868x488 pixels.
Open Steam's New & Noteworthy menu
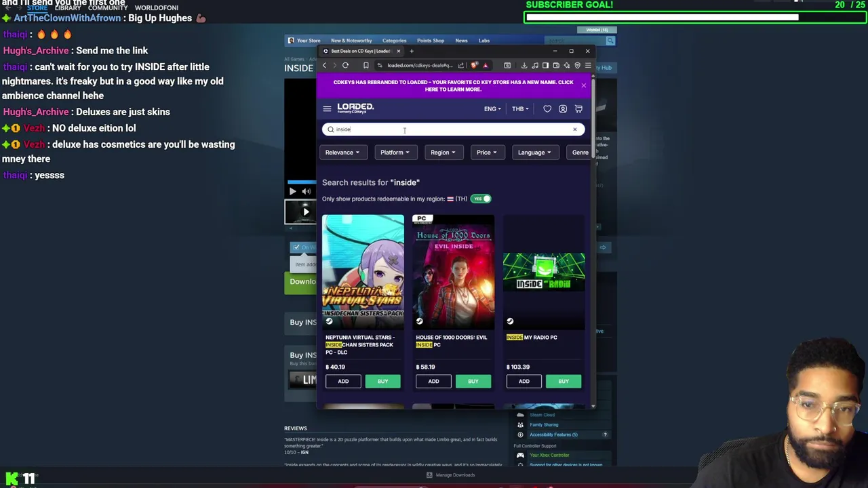click(x=351, y=41)
